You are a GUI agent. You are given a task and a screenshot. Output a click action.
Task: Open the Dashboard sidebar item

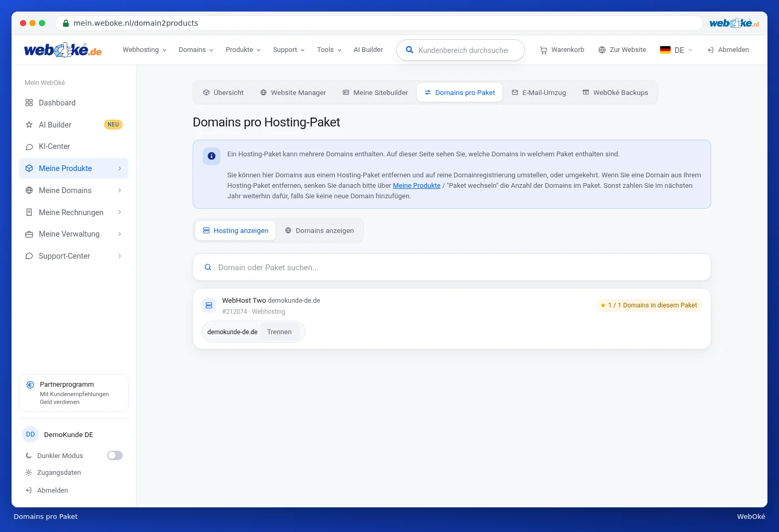click(73, 103)
